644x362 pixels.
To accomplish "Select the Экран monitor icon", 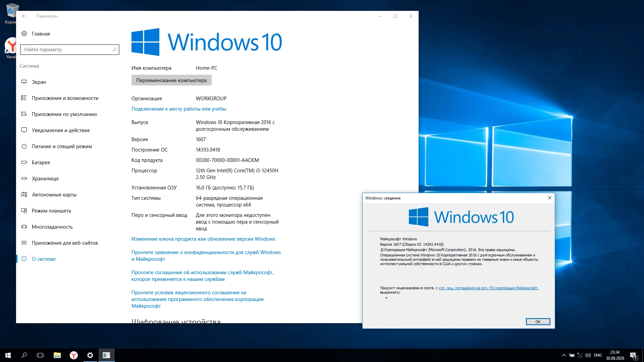I will coord(24,82).
